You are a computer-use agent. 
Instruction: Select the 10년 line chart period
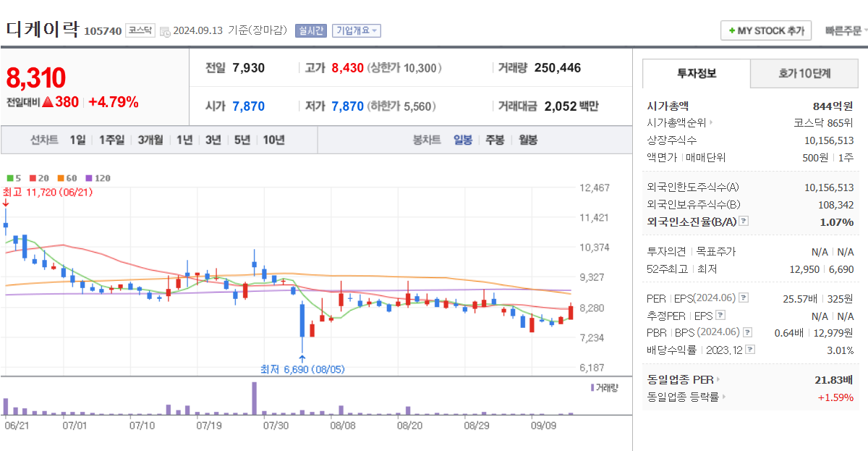(273, 140)
